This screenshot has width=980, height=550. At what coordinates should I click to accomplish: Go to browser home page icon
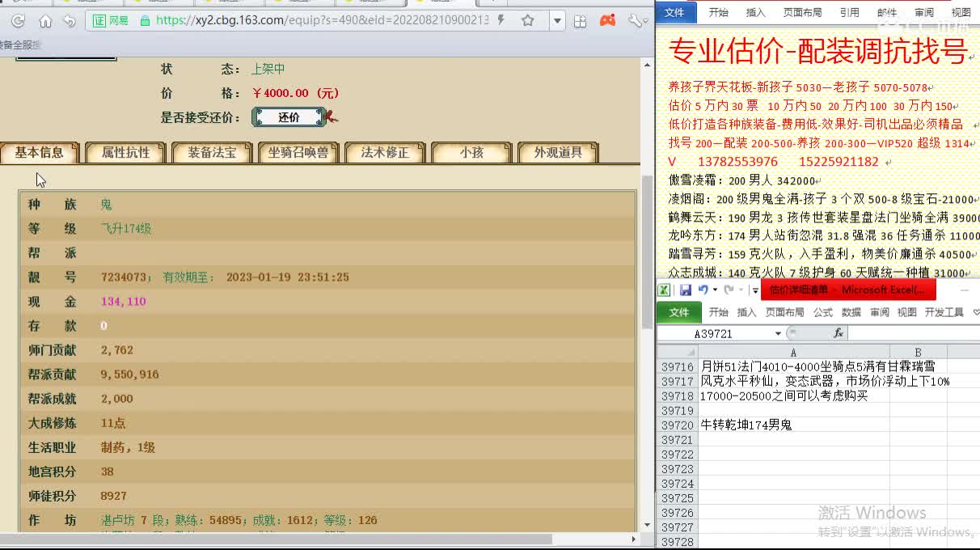[45, 21]
